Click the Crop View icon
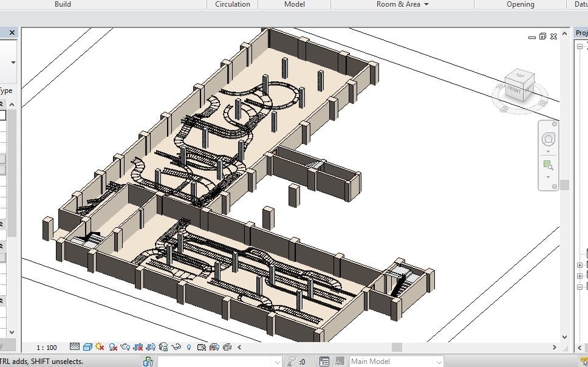The width and height of the screenshot is (588, 367). [138, 346]
